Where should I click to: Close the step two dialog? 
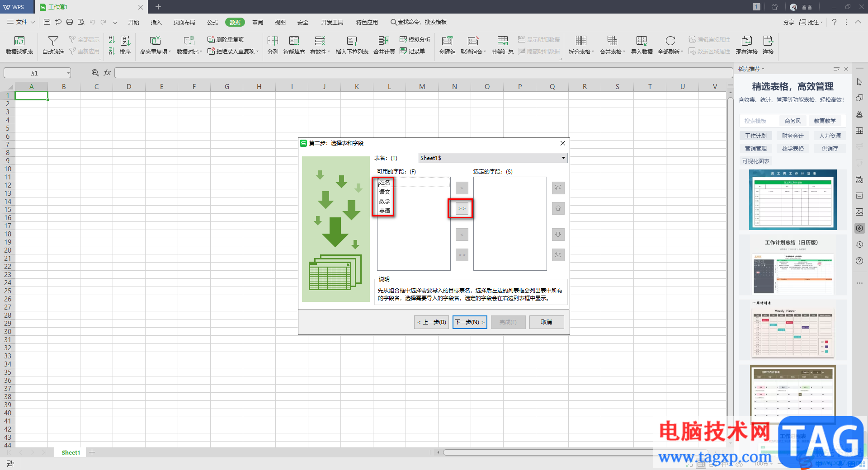(x=563, y=143)
